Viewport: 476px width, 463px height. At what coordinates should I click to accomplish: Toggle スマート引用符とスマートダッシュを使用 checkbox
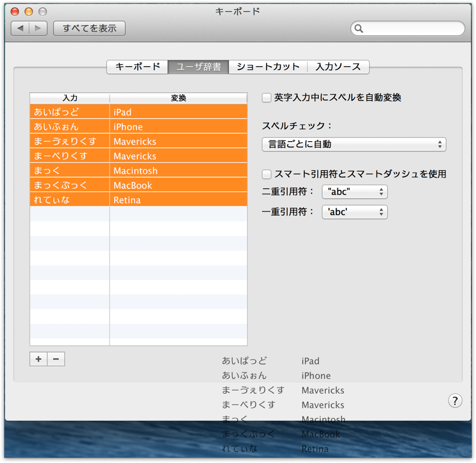266,174
